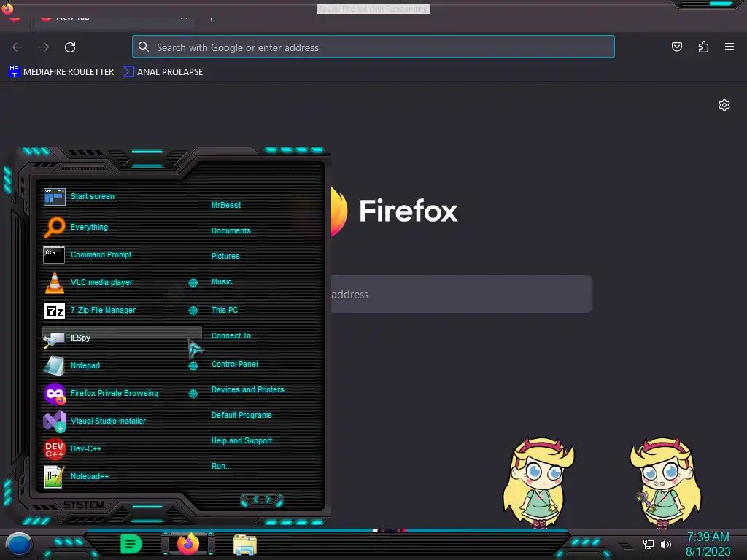This screenshot has width=747, height=560.
Task: Open File Explorer from taskbar
Action: point(245,545)
